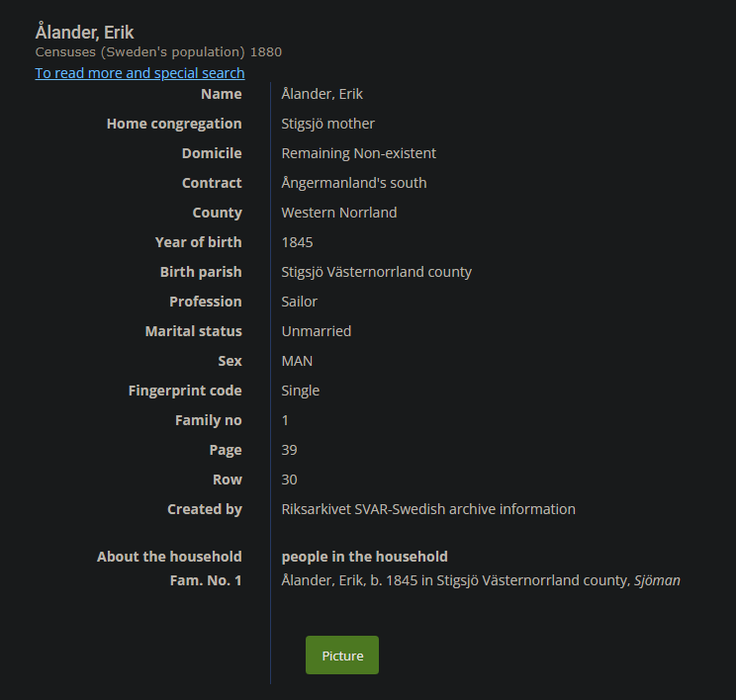Click the 'Sailor' profession value
736x700 pixels.
299,302
